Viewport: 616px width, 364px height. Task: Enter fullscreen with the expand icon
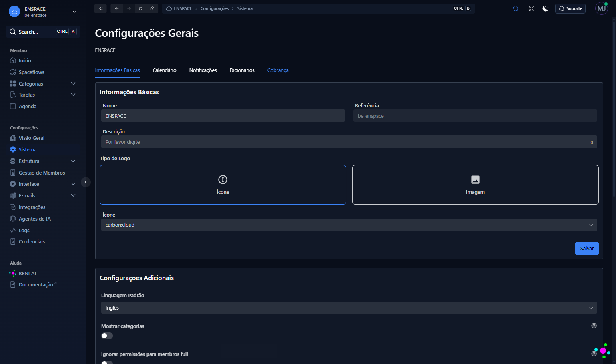click(x=532, y=8)
